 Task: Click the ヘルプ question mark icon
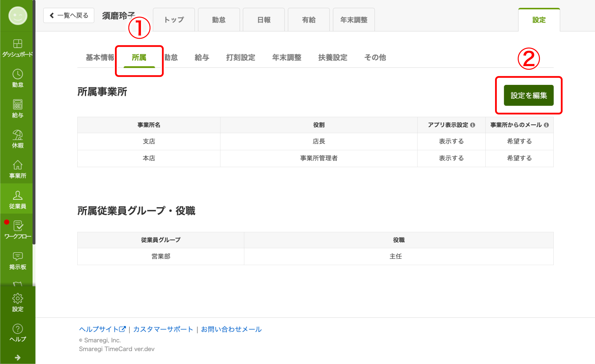pos(17,333)
